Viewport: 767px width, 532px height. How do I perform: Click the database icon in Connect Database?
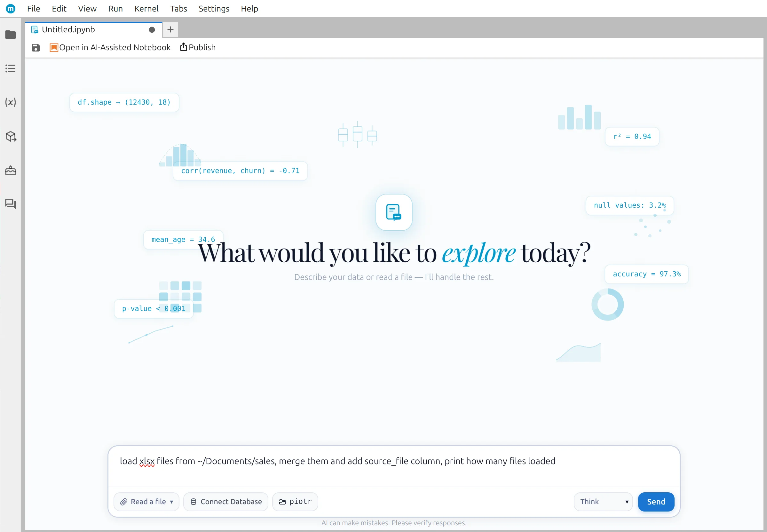tap(193, 502)
